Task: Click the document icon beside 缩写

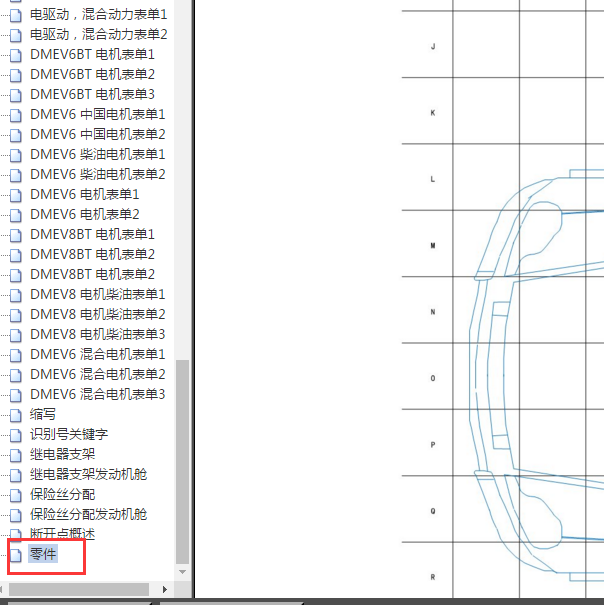Action: pos(15,416)
